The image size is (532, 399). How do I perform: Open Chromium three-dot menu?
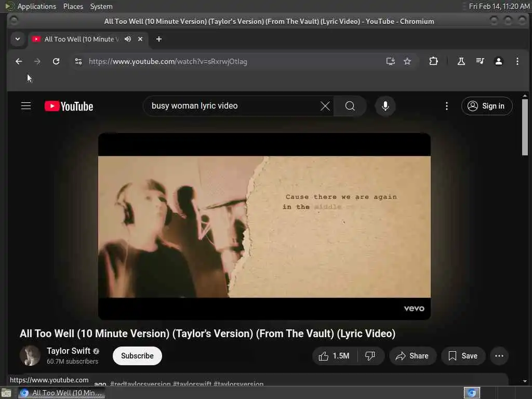pyautogui.click(x=517, y=61)
